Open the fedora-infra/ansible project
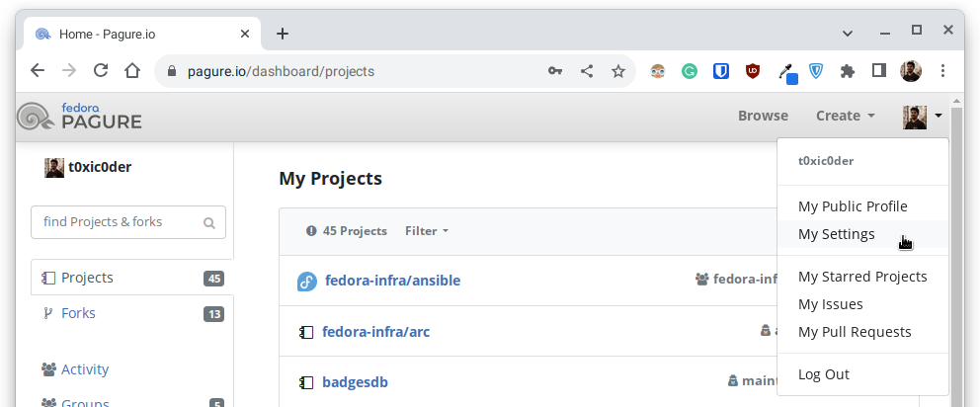Image resolution: width=980 pixels, height=407 pixels. pyautogui.click(x=392, y=281)
